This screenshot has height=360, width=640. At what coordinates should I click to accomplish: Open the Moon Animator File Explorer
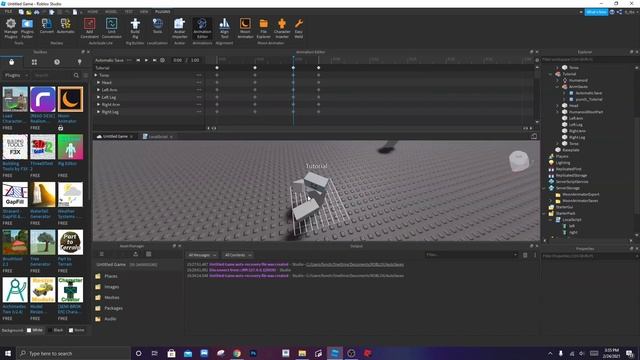click(264, 28)
